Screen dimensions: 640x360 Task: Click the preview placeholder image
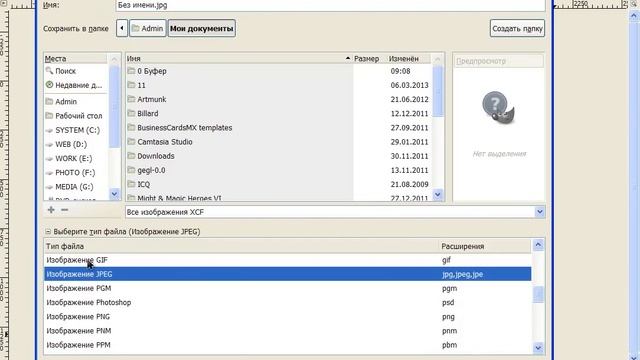pyautogui.click(x=498, y=108)
